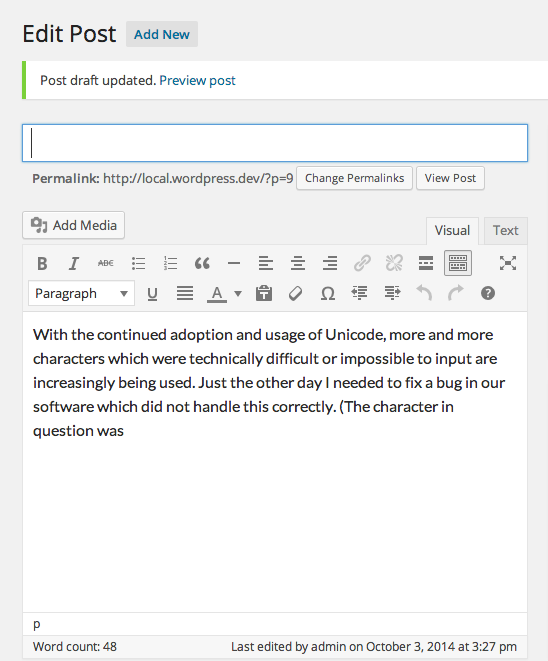Screen dimensions: 548x661
Task: Clear formatting with the eraser icon
Action: [295, 293]
